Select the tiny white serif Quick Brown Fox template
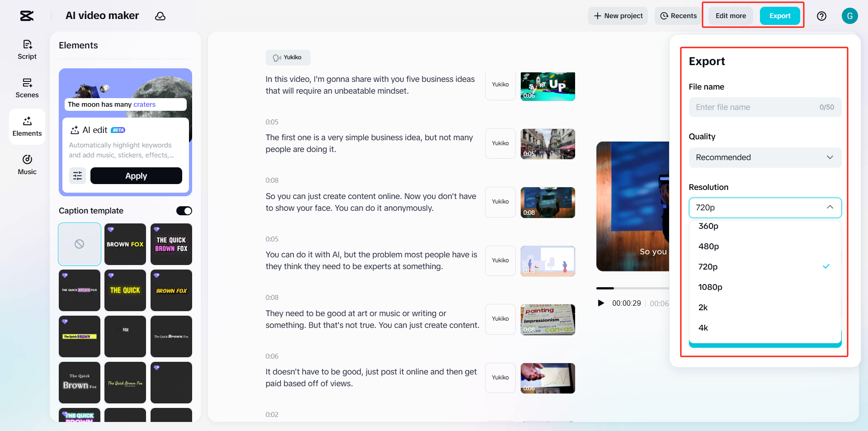Image resolution: width=868 pixels, height=431 pixels. pos(171,336)
